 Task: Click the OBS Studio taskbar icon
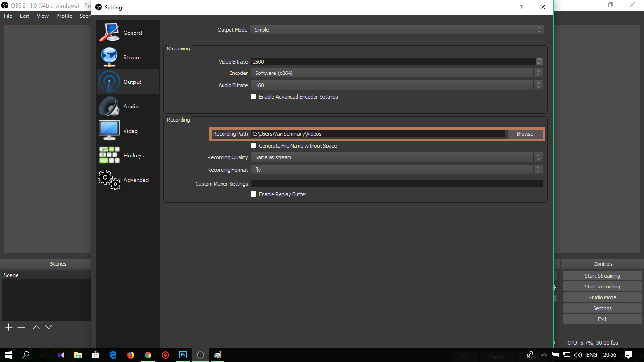tap(200, 355)
